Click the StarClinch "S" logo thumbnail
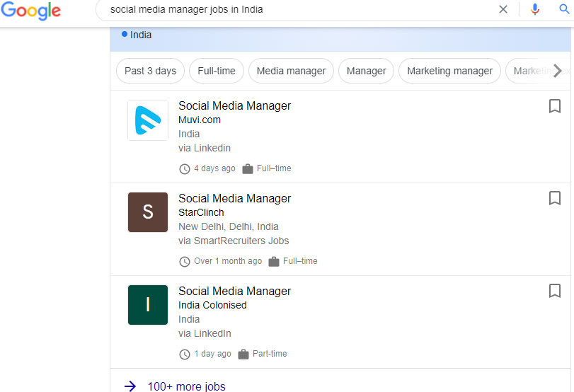 tap(148, 212)
